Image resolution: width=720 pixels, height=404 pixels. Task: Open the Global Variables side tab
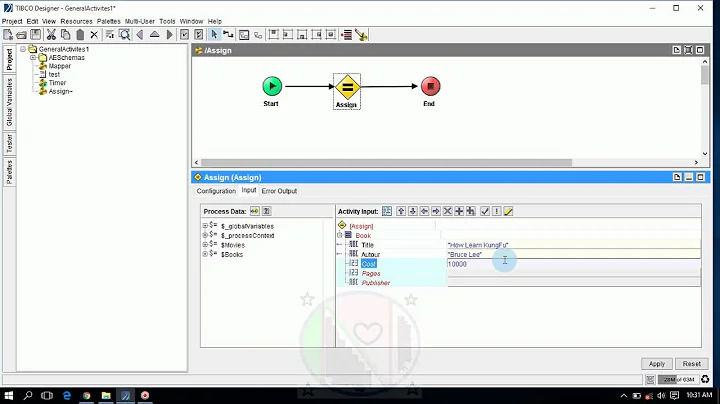click(x=9, y=102)
